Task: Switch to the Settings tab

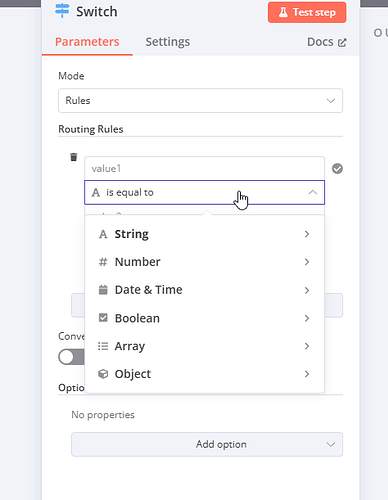Action: [168, 42]
